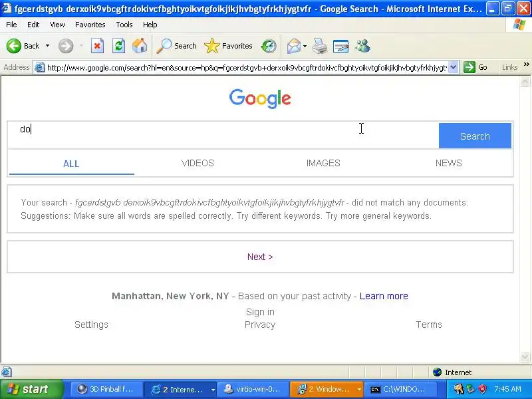The width and height of the screenshot is (532, 399).
Task: Open the Forward button history dropdown arrow
Action: pos(81,46)
